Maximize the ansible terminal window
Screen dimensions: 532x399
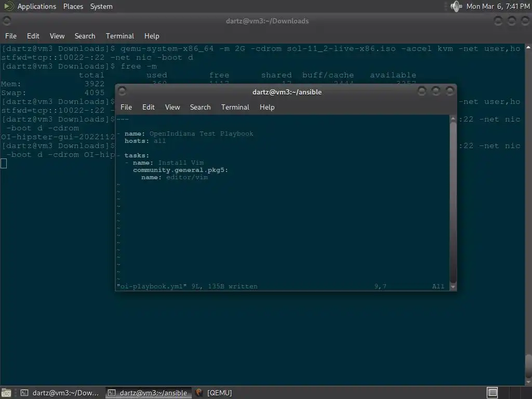tap(436, 91)
